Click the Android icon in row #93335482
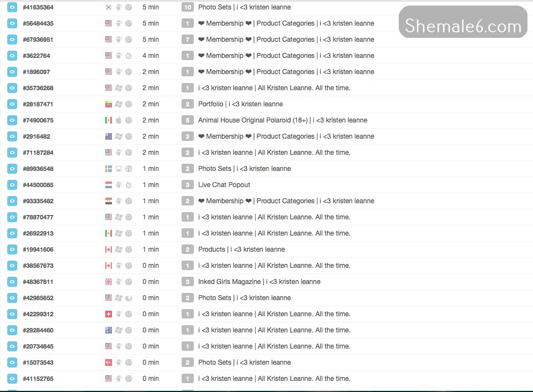This screenshot has width=533, height=392. [119, 201]
